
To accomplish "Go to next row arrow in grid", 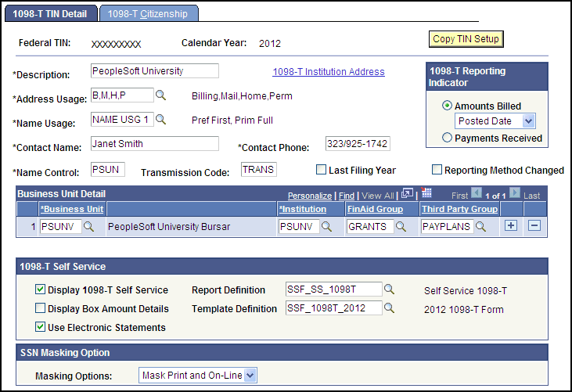I will click(x=515, y=192).
